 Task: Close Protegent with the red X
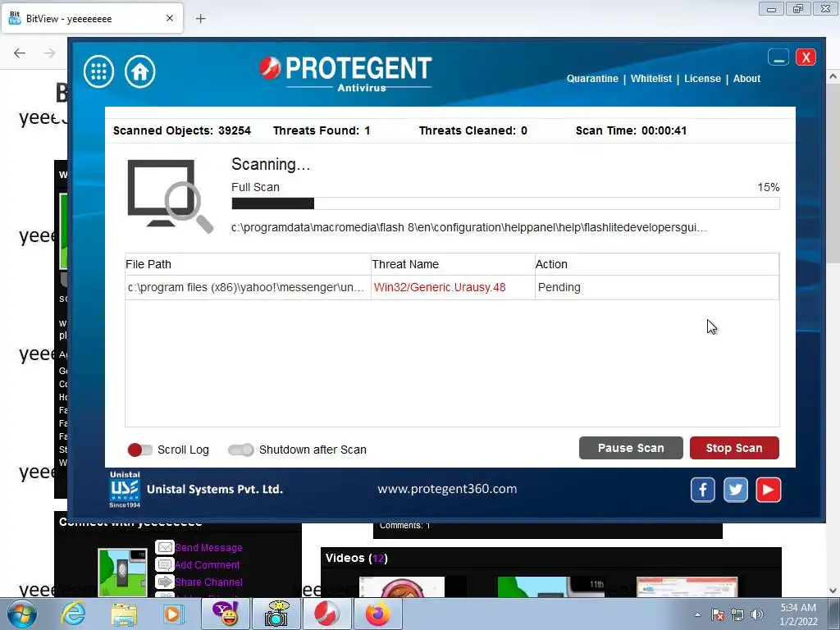click(806, 57)
